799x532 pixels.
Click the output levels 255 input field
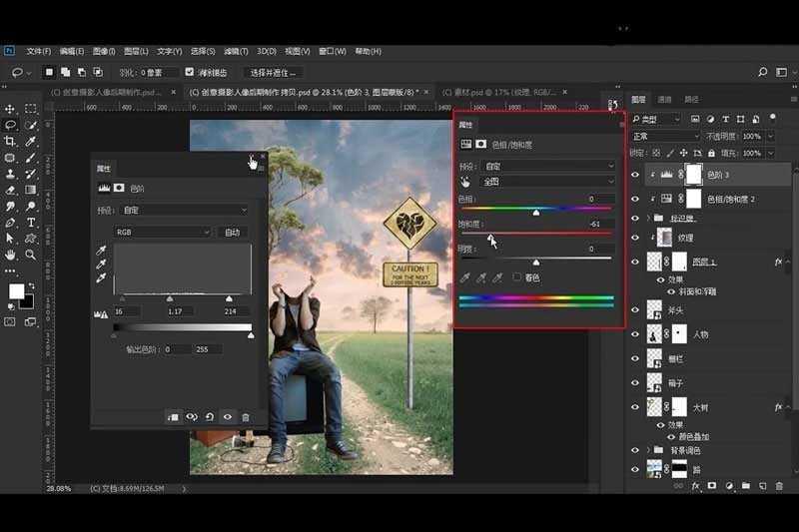204,349
